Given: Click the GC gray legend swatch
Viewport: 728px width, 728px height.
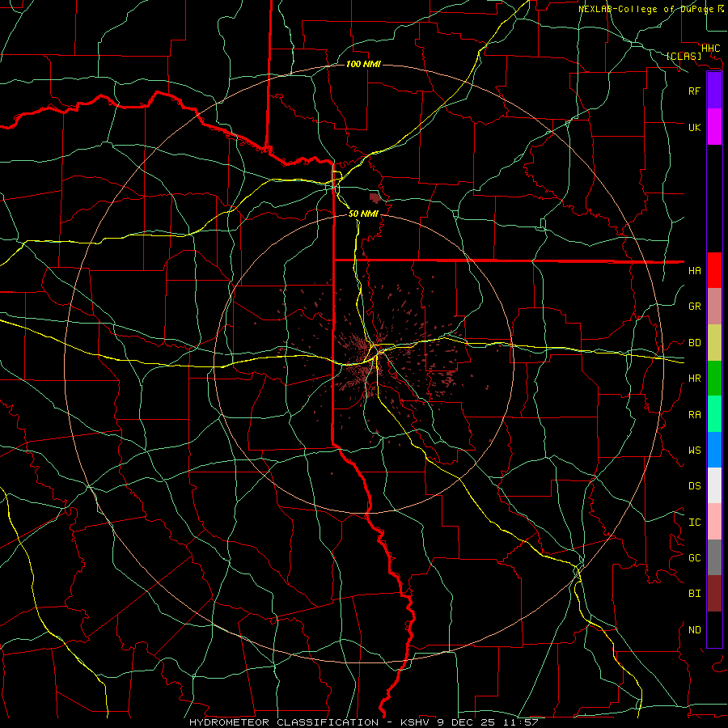Looking at the screenshot, I should click(714, 557).
